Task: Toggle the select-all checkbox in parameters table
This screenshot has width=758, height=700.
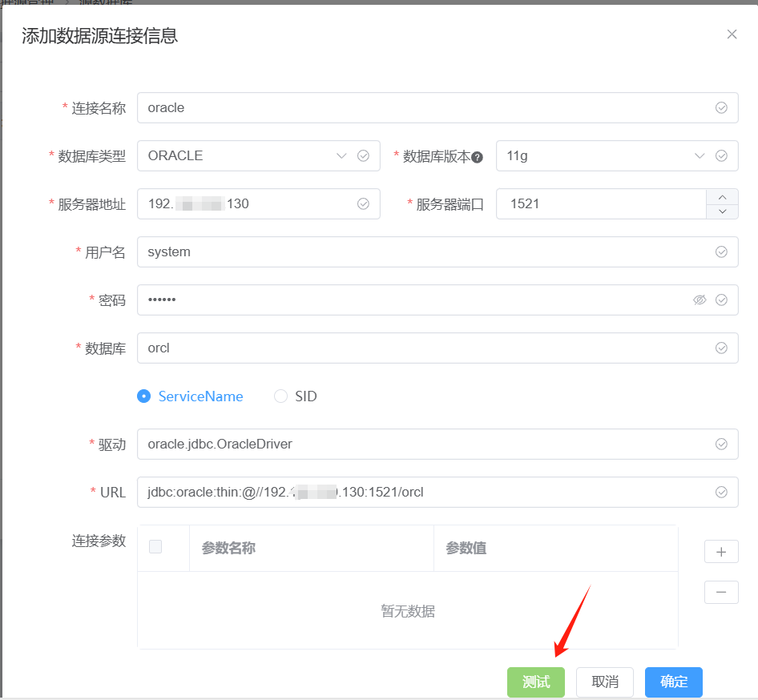Action: pyautogui.click(x=155, y=547)
